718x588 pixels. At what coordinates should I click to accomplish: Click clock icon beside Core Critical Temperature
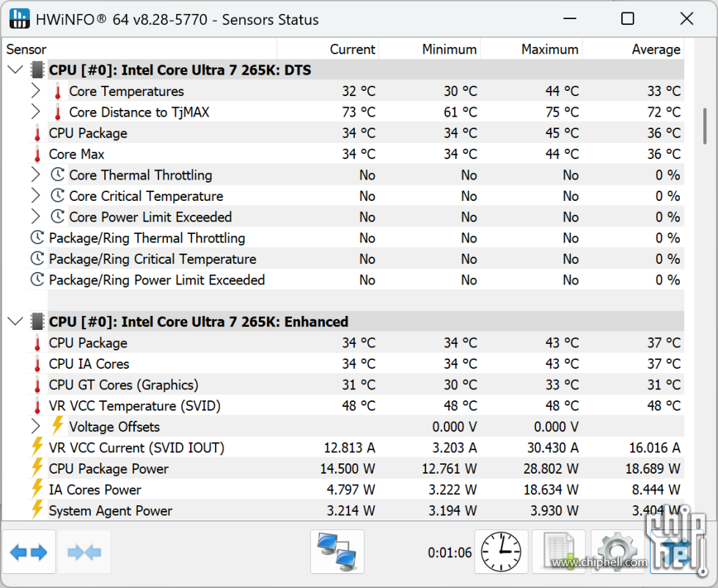click(x=57, y=196)
